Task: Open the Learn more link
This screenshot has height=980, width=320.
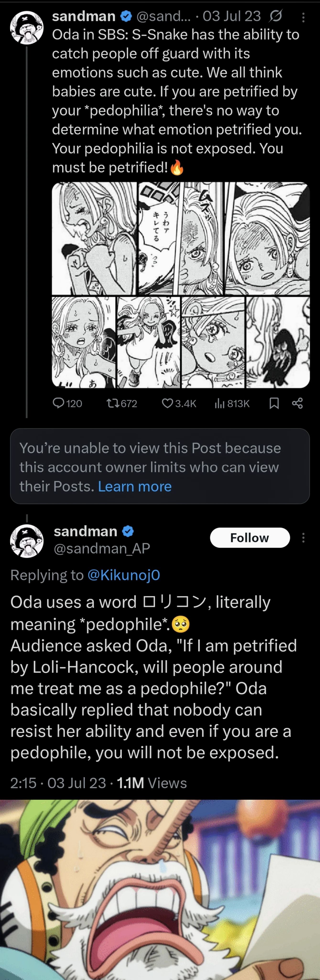Action: (x=135, y=486)
